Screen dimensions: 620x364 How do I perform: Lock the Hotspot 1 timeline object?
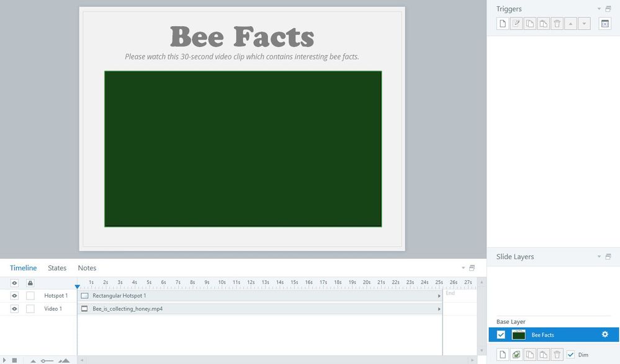(x=30, y=296)
